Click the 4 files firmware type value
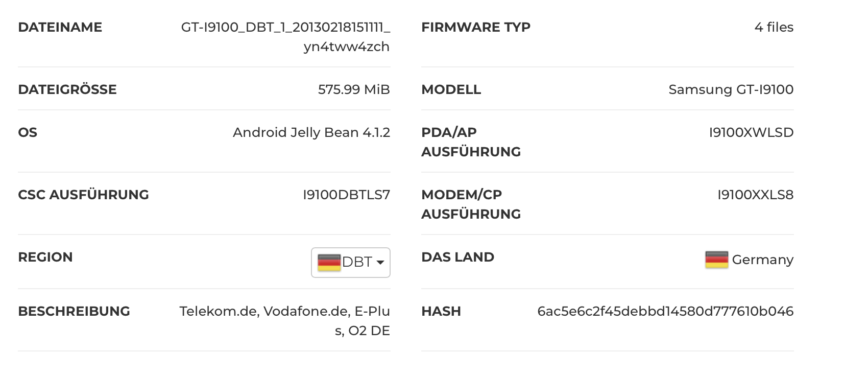 pos(774,27)
